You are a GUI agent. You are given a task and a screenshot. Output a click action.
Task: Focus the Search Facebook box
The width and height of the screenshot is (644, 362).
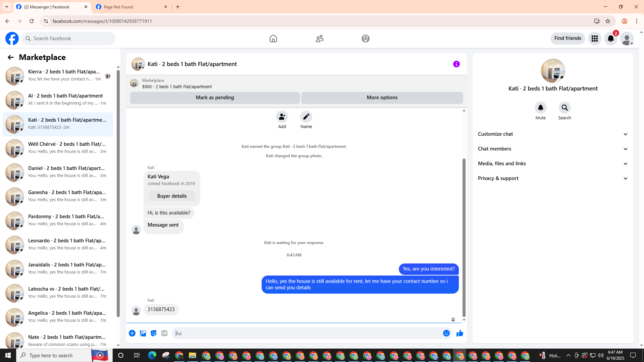(x=69, y=39)
